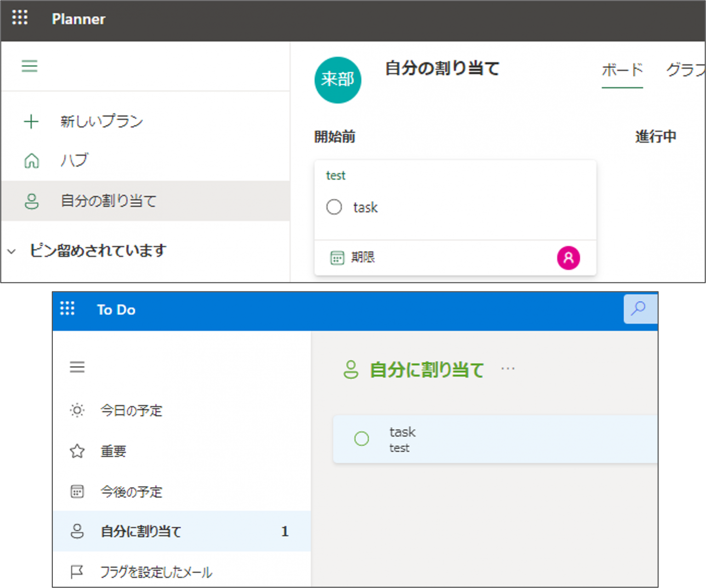The image size is (706, 588).
Task: Switch to the ボード tab
Action: pyautogui.click(x=622, y=70)
